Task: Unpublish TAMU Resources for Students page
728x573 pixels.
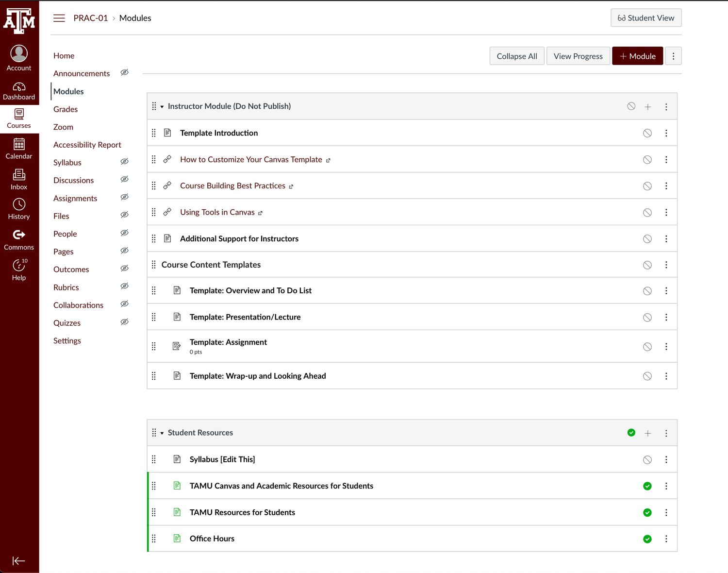Action: tap(647, 513)
